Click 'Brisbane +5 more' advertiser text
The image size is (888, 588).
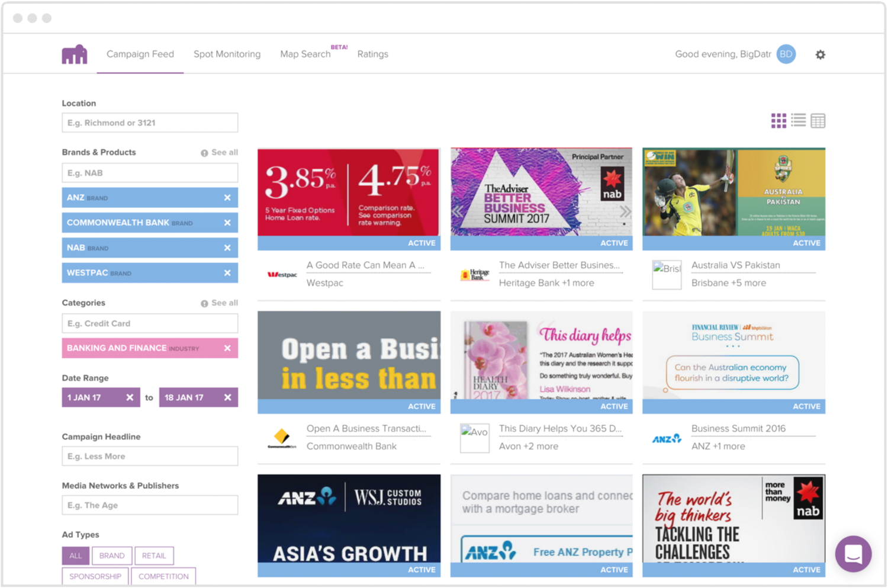pos(729,283)
